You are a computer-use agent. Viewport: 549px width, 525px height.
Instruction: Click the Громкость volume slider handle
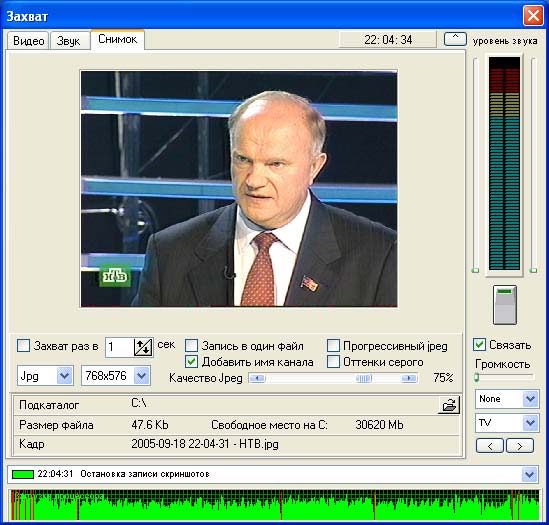point(477,377)
